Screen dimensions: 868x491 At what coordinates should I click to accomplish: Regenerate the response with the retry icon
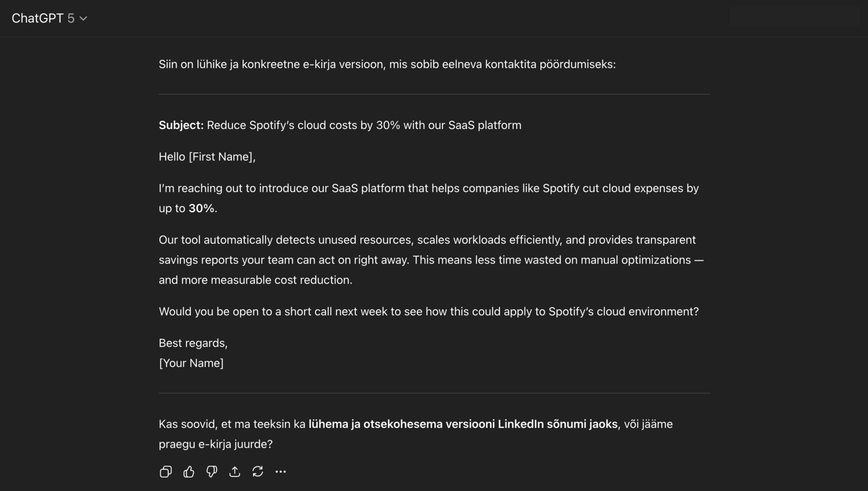tap(258, 471)
